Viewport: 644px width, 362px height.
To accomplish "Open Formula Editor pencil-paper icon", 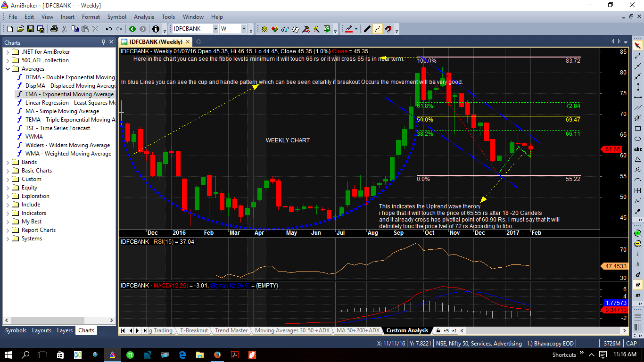I will click(x=296, y=29).
